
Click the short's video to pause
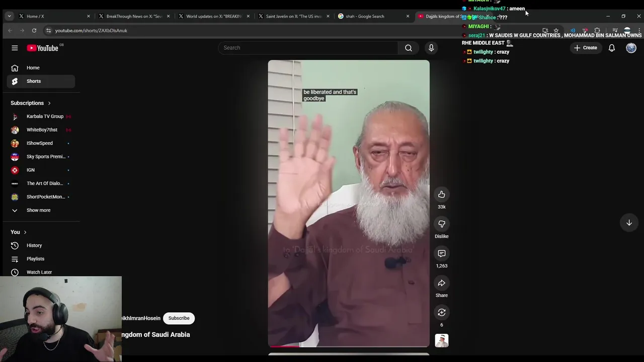pos(349,204)
